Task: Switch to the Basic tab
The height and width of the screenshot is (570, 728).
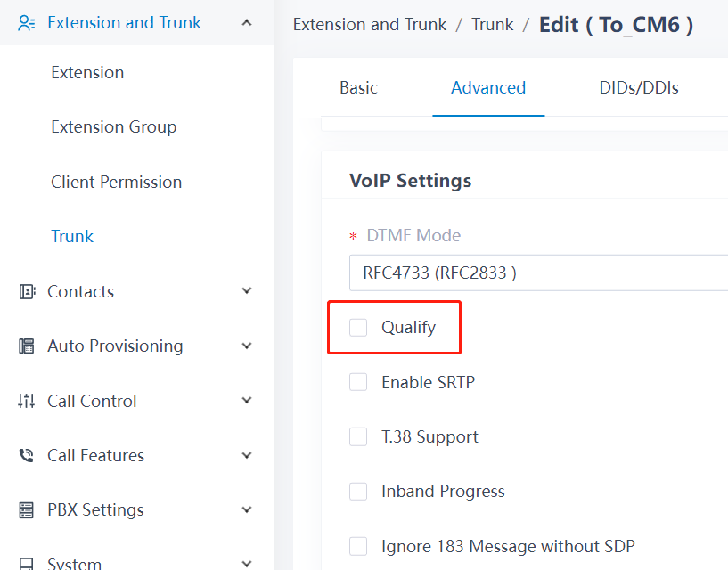Action: pyautogui.click(x=358, y=88)
